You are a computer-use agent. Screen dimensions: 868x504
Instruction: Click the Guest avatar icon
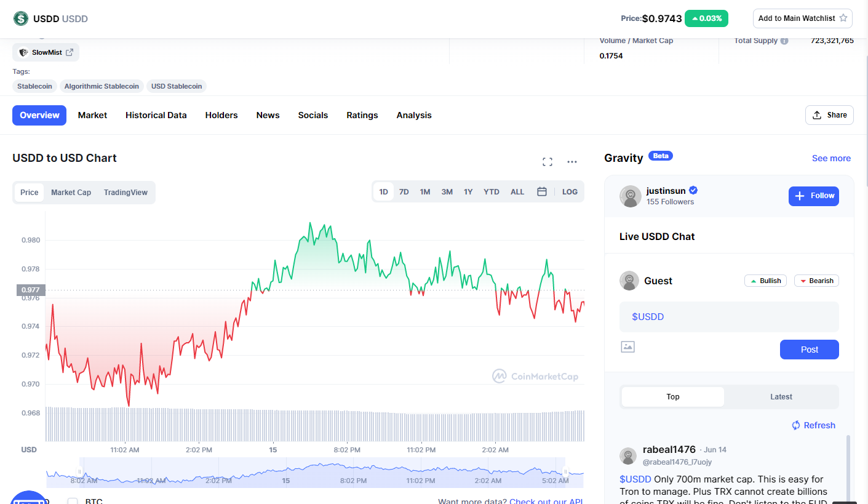(629, 281)
